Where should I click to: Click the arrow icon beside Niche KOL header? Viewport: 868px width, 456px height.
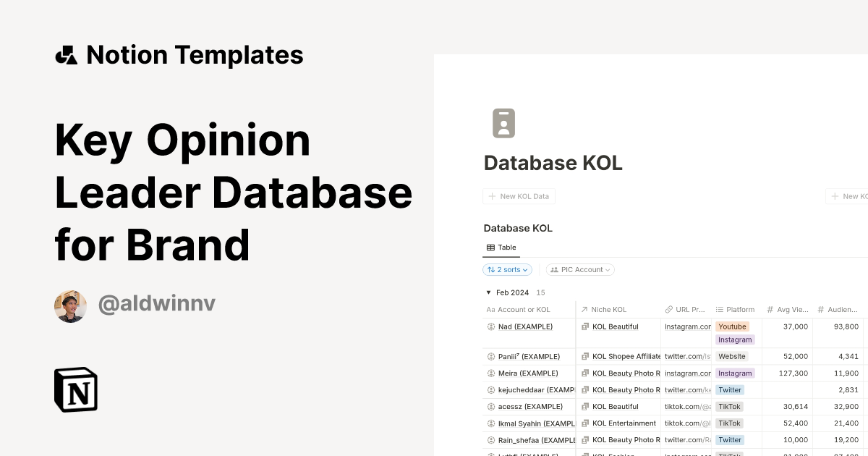pyautogui.click(x=584, y=309)
